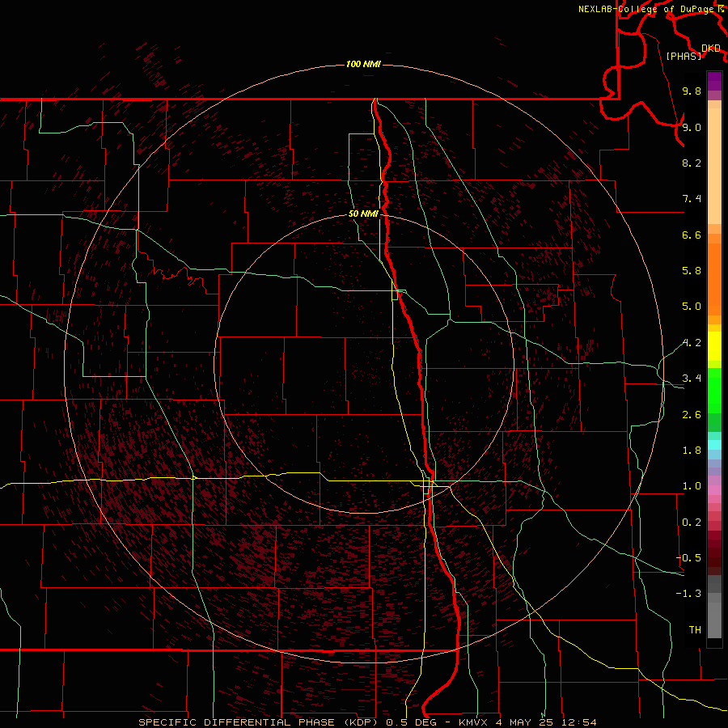
Task: Click the 100 NMI range ring label
Action: pos(363,64)
